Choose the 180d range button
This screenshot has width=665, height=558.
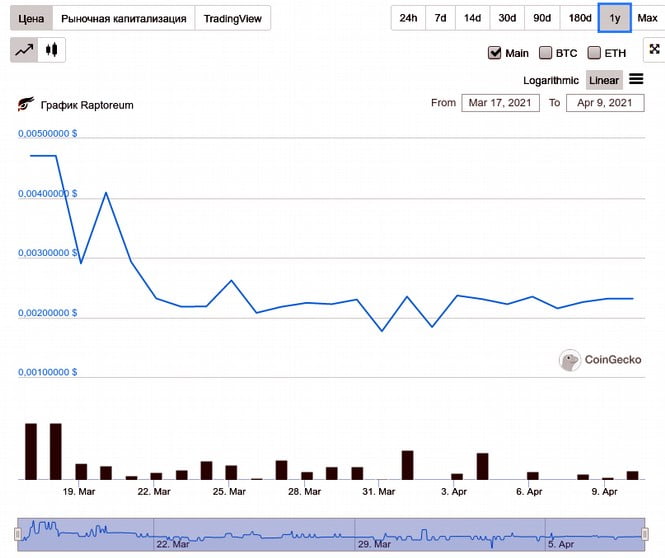click(580, 18)
